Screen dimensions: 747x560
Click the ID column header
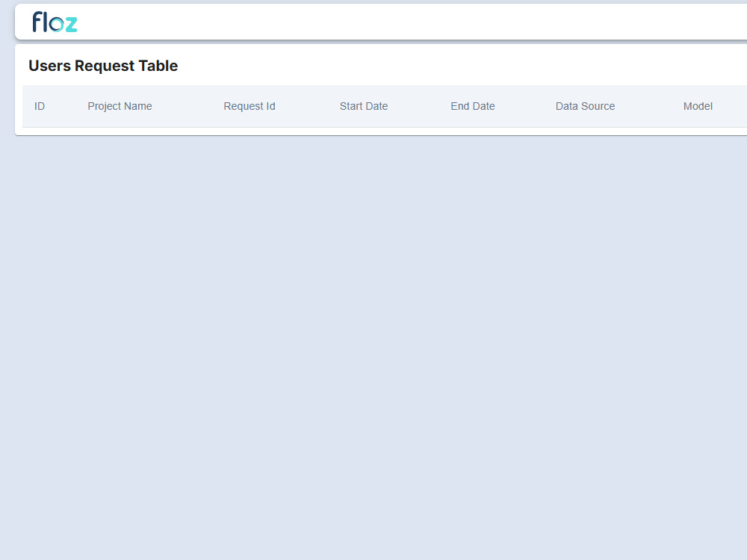(40, 106)
